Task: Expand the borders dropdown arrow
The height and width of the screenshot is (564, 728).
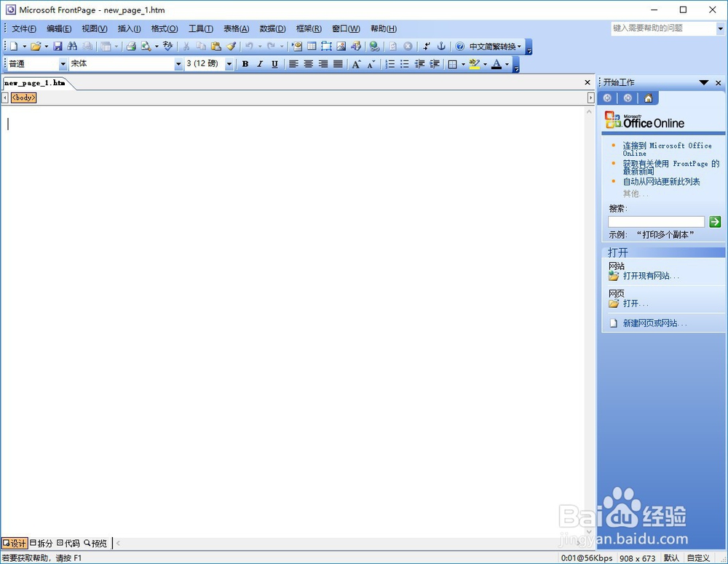Action: pyautogui.click(x=463, y=64)
